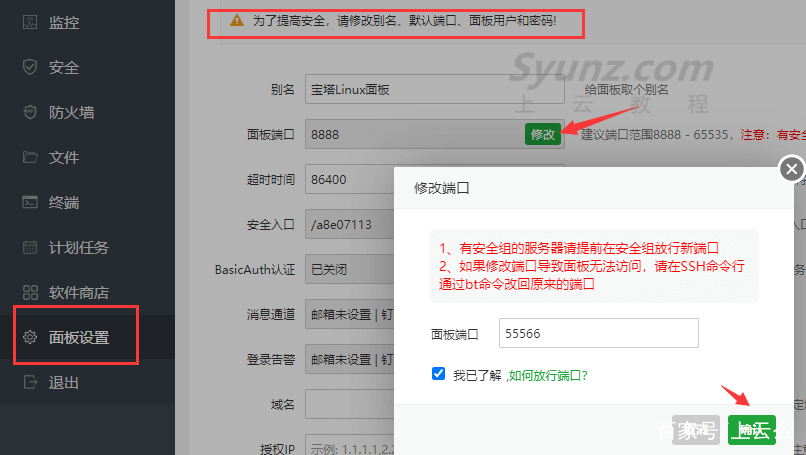The height and width of the screenshot is (455, 806).
Task: Confirm the port change with green button
Action: click(752, 430)
